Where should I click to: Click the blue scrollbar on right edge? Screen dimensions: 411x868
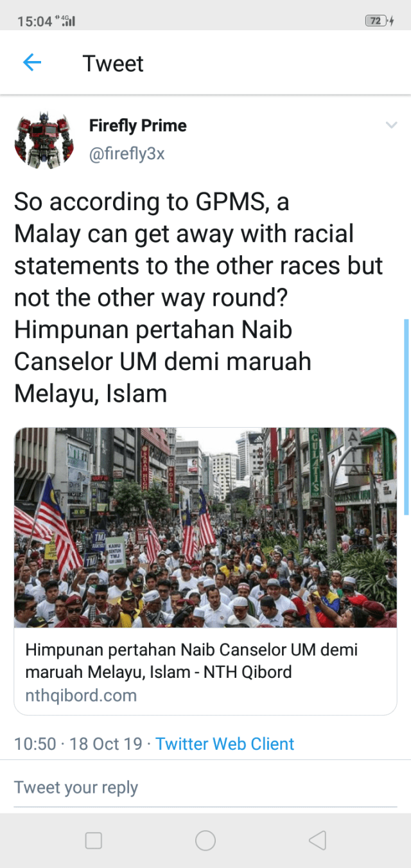pyautogui.click(x=407, y=416)
